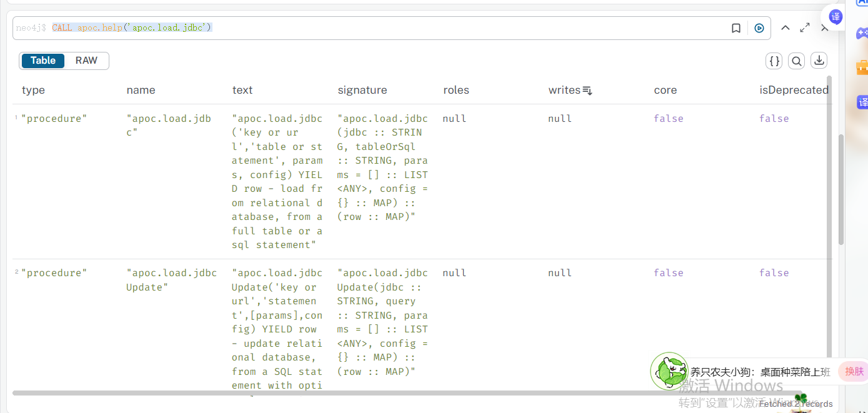Toggle the 译 translate bubble
This screenshot has width=868, height=413.
(835, 16)
